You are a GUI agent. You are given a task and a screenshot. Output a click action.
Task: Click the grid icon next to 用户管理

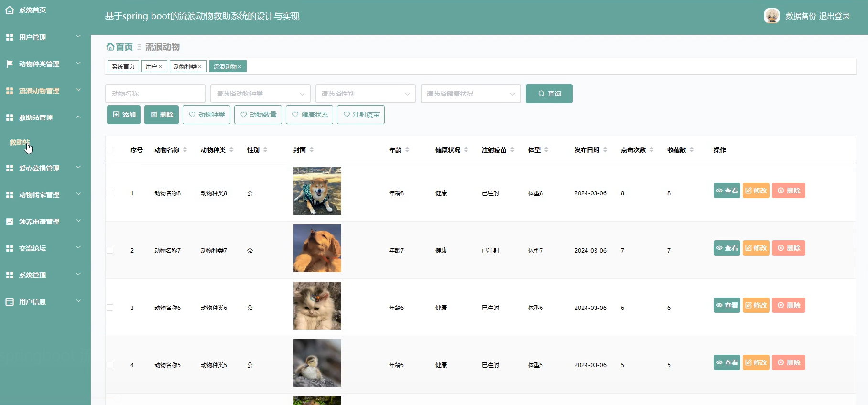(x=10, y=37)
